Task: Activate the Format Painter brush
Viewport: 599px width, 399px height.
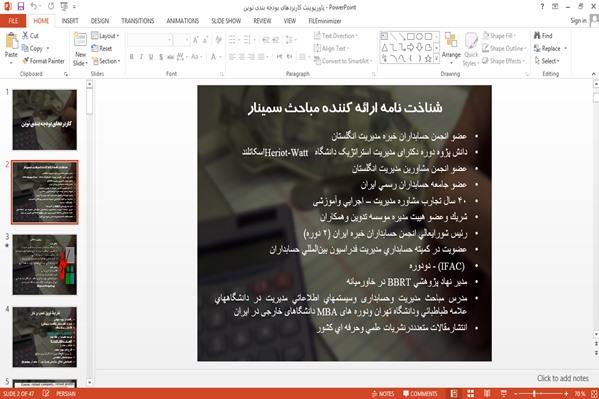Action: pyautogui.click(x=26, y=61)
